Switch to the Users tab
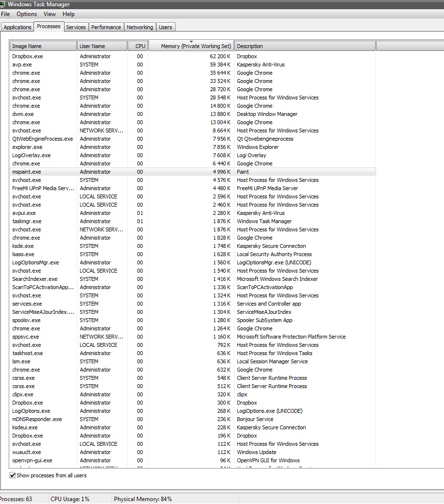 165,27
